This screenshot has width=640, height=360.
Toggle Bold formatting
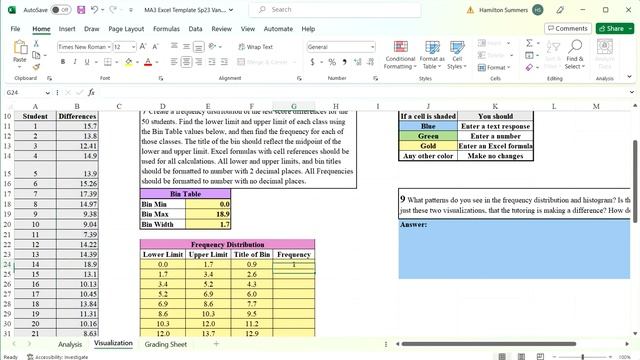63,62
